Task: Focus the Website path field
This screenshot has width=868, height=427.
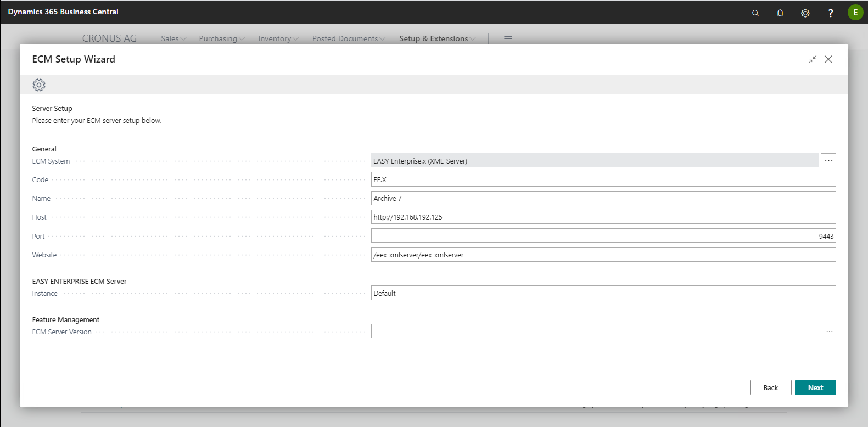Action: (603, 255)
